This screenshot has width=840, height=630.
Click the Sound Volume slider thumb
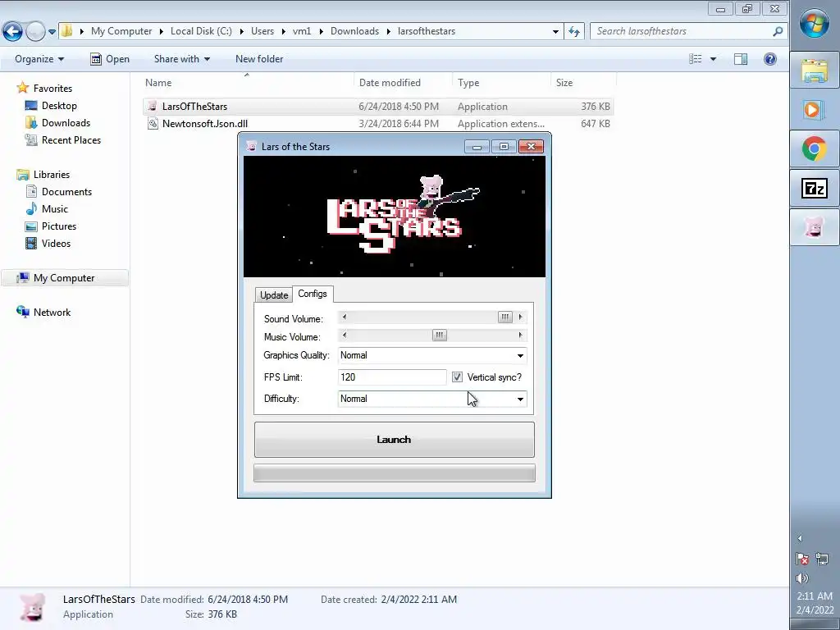coord(504,317)
